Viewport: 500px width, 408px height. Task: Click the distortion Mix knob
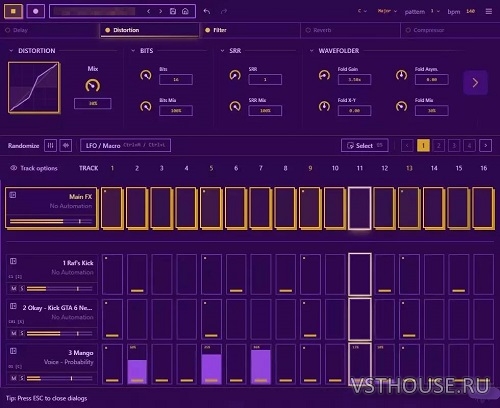pos(93,86)
